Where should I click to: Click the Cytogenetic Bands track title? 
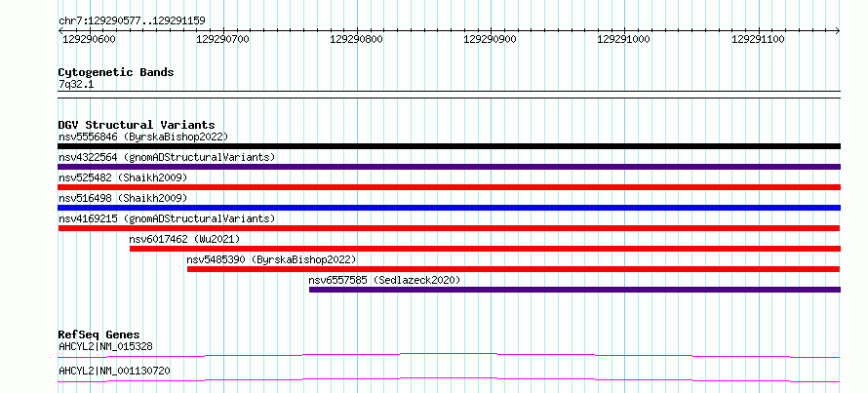[x=116, y=72]
